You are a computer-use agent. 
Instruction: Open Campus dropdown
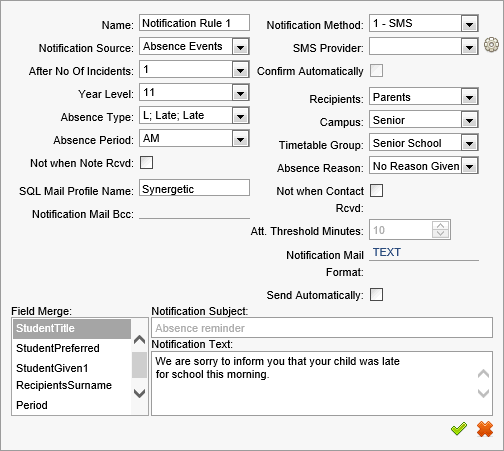click(469, 120)
